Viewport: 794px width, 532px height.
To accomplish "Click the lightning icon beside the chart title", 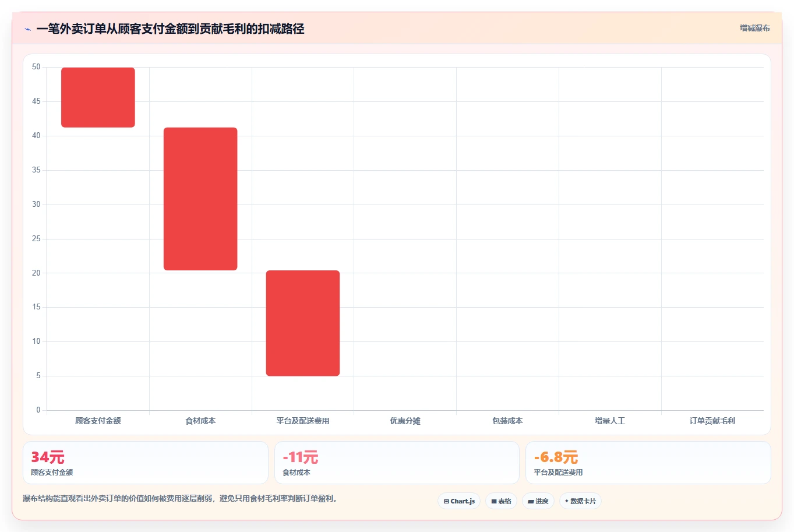I will point(27,29).
